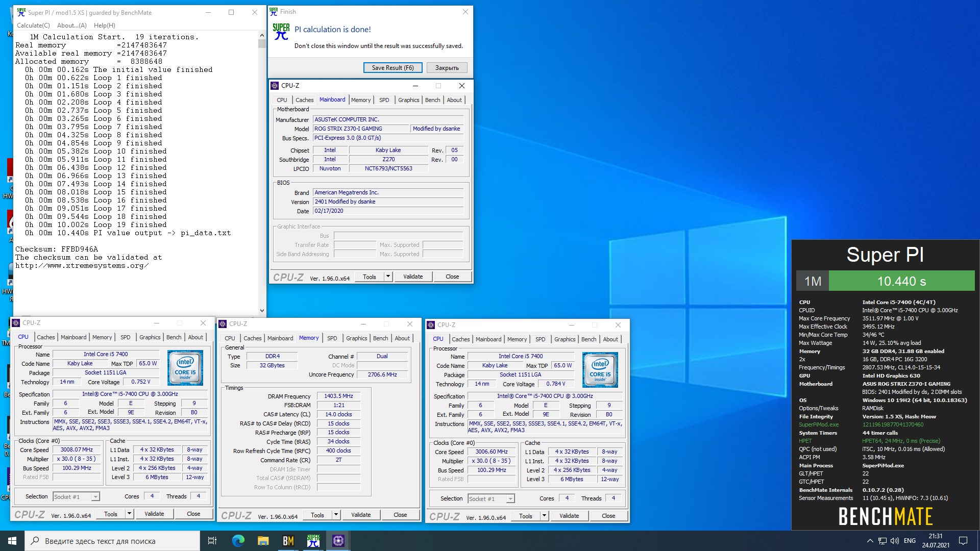The width and height of the screenshot is (980, 551).
Task: Click the xtremesystems.org URL text
Action: pyautogui.click(x=82, y=265)
